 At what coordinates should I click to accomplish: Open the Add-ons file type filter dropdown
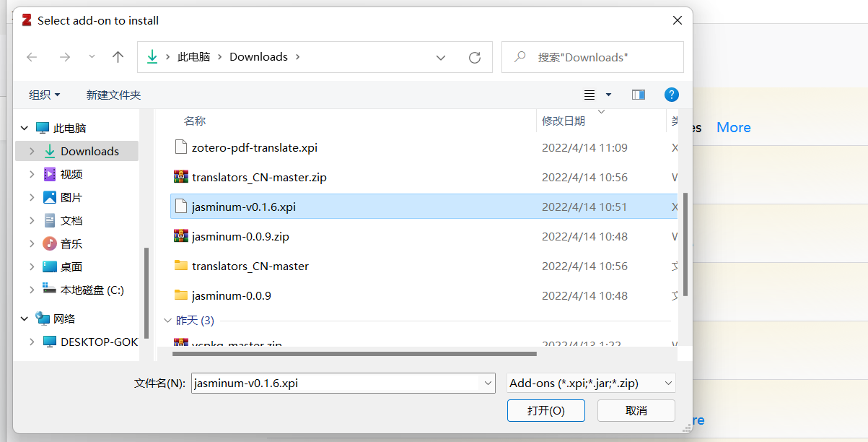click(590, 383)
